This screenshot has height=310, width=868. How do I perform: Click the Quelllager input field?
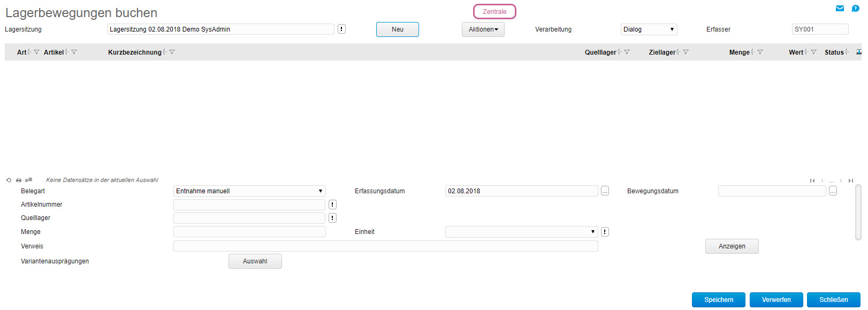click(x=249, y=218)
